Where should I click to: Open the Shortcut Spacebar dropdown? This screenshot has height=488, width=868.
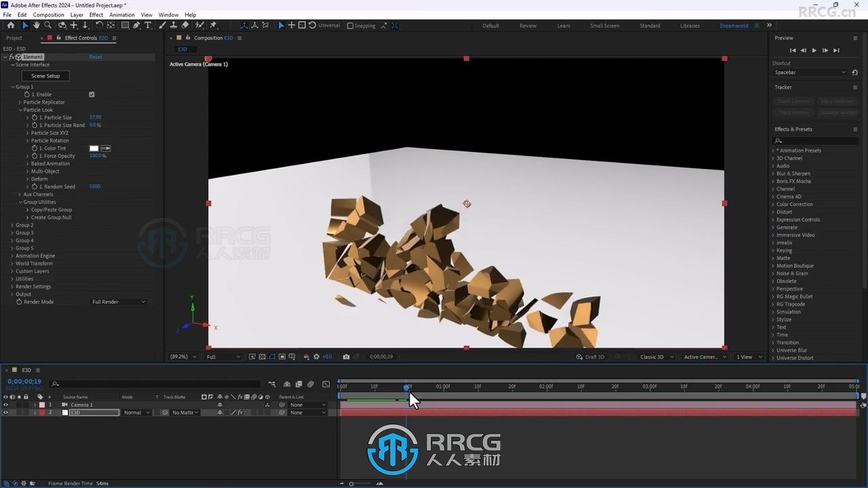pyautogui.click(x=810, y=73)
